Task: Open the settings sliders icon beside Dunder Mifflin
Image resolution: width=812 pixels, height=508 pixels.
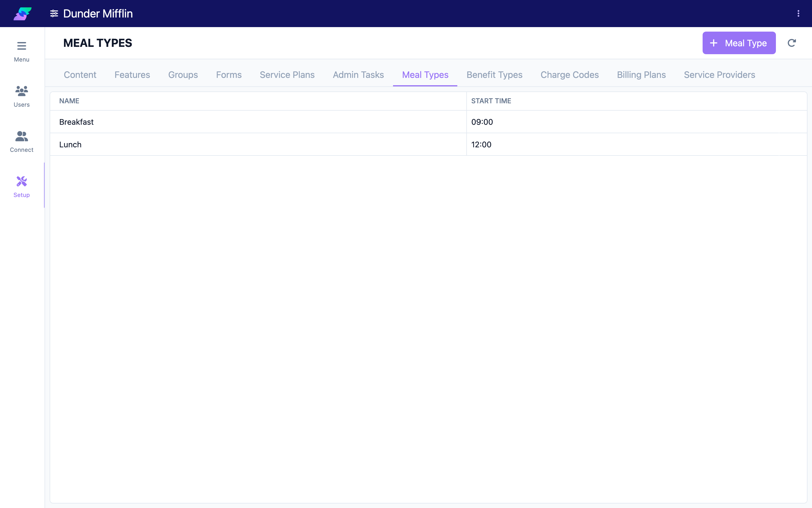Action: coord(54,14)
